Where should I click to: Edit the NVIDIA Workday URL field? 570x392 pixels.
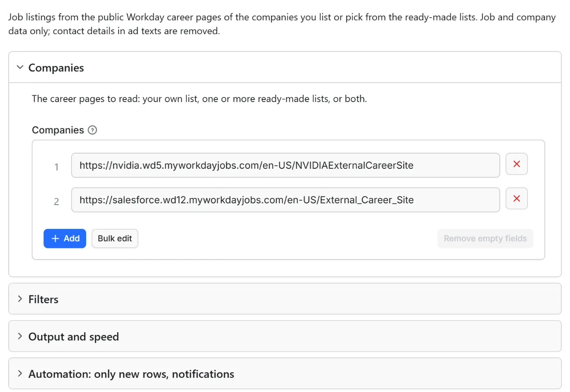pyautogui.click(x=285, y=165)
